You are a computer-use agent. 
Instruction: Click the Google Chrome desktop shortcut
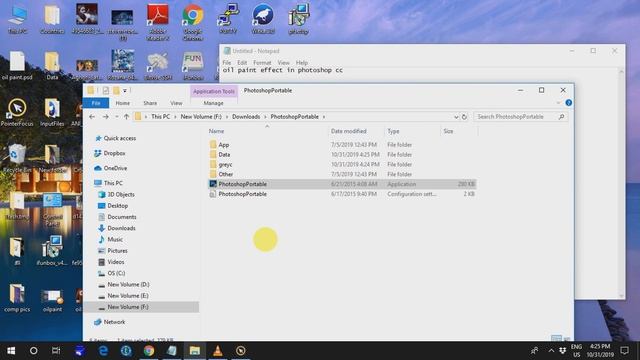(193, 23)
